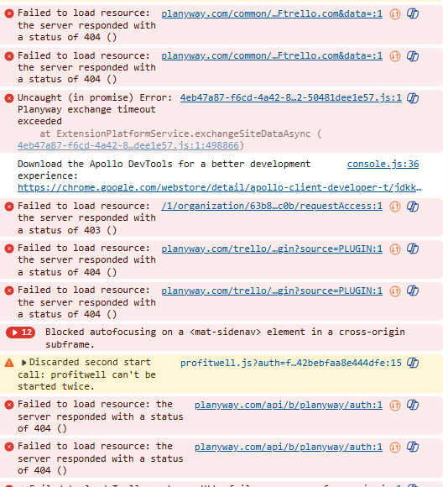
Task: Open the second planyway.com/common/…Ftrello.com&data=:1 link
Action: [272, 56]
